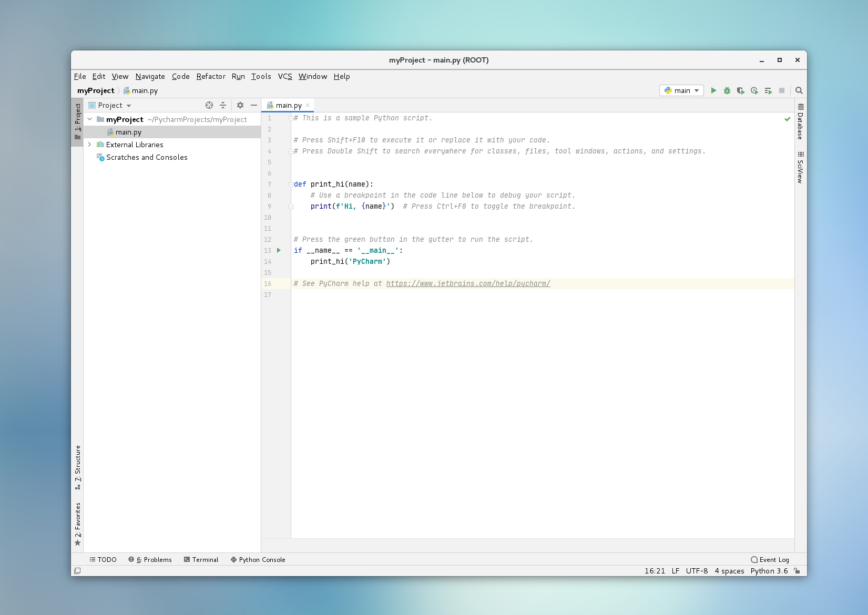Viewport: 868px width, 615px height.
Task: Run main.py with the green play icon
Action: point(713,90)
